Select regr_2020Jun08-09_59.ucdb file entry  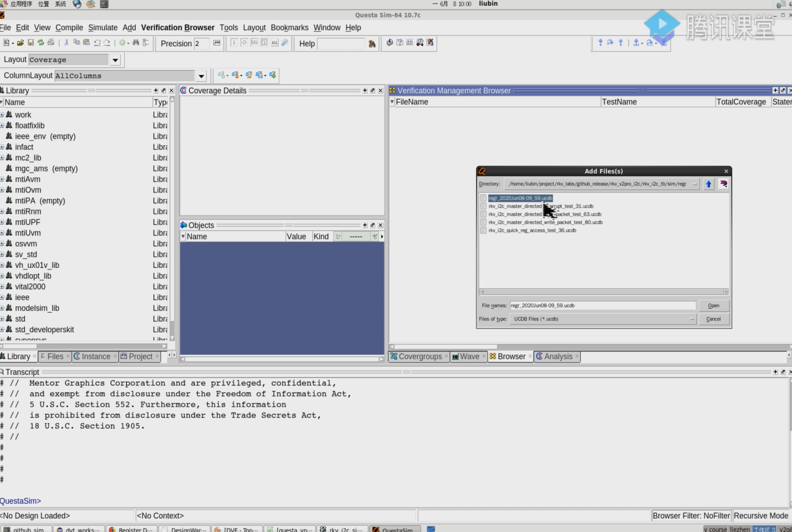click(520, 198)
